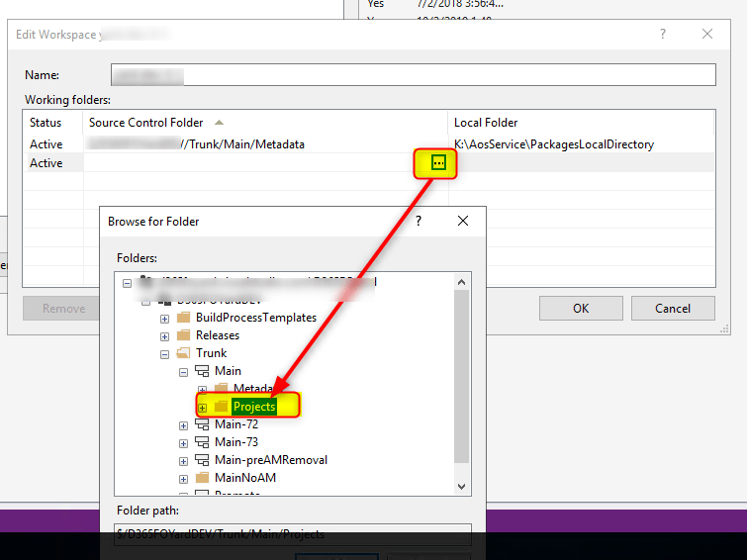
Task: Click the Main-73 branch icon
Action: coord(202,442)
